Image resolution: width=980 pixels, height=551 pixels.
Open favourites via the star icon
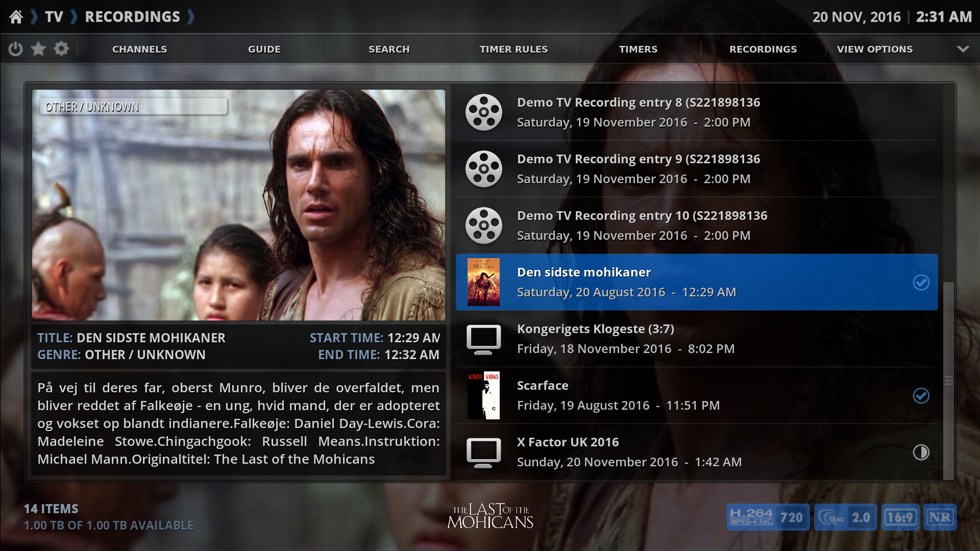[38, 49]
